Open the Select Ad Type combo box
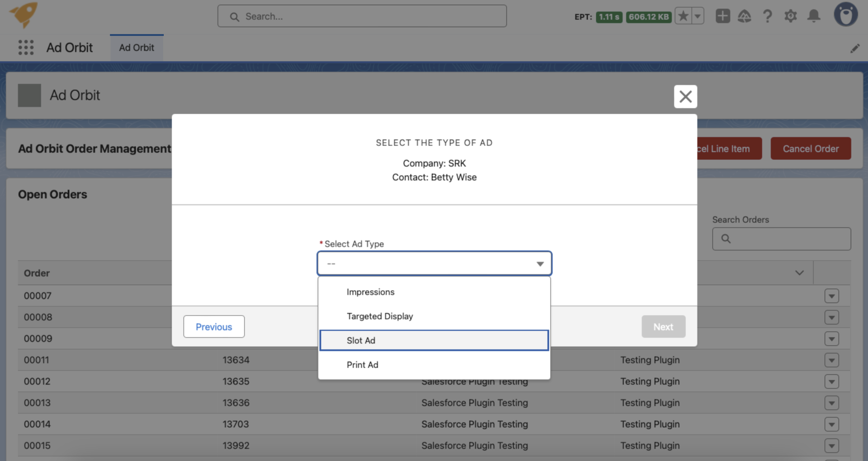Viewport: 868px width, 461px height. click(434, 263)
